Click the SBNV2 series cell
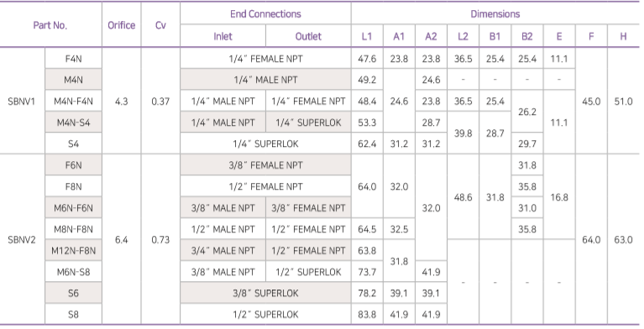Viewport: 644px width, 329px height. click(22, 239)
